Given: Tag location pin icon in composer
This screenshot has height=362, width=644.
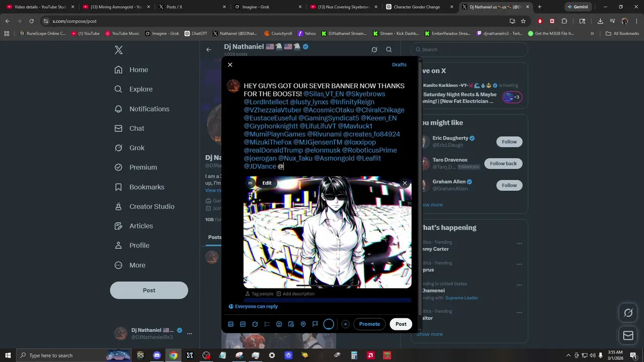Looking at the screenshot, I should pos(303,324).
